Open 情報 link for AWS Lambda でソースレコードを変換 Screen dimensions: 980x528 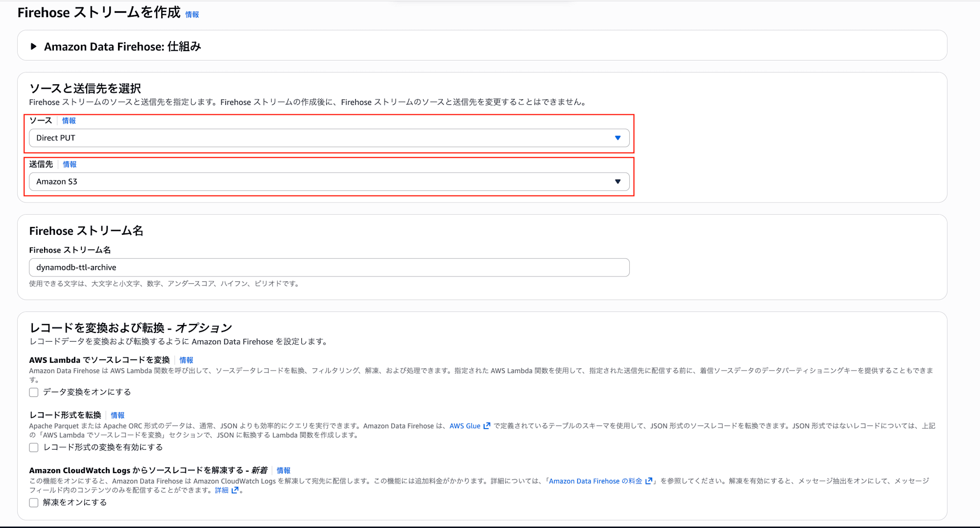point(186,360)
